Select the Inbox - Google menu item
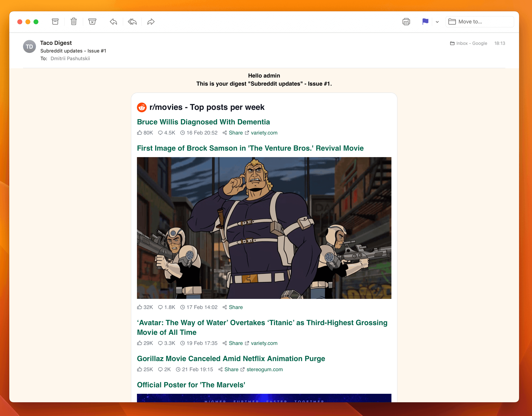The image size is (532, 416). (468, 43)
